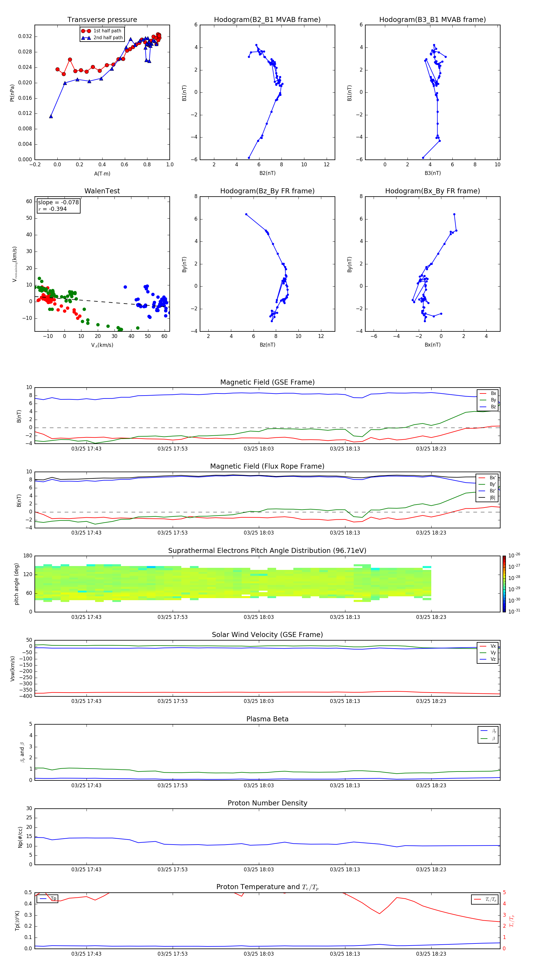Select Bz' in the Flux Rope legend
535x980 pixels.
487,491
